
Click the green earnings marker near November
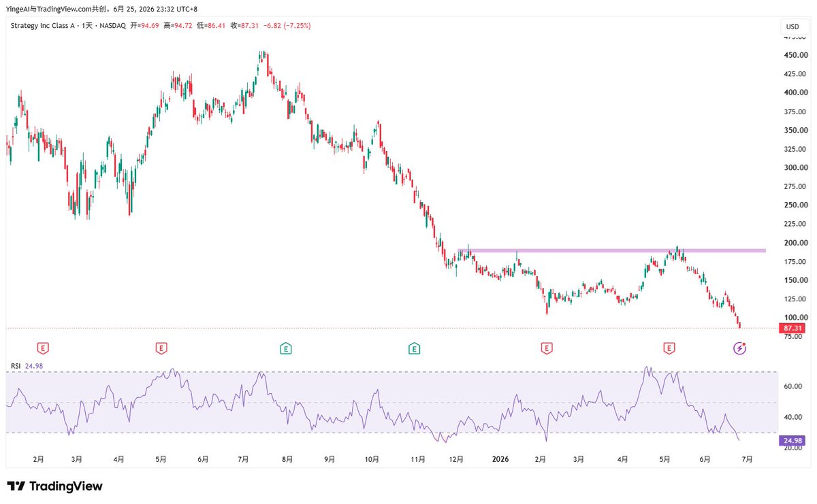[413, 349]
